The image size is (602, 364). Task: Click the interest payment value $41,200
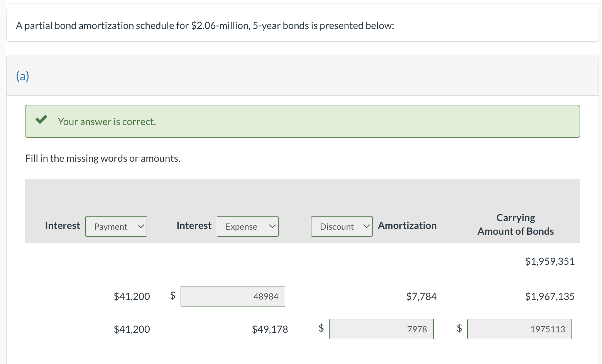pyautogui.click(x=132, y=296)
